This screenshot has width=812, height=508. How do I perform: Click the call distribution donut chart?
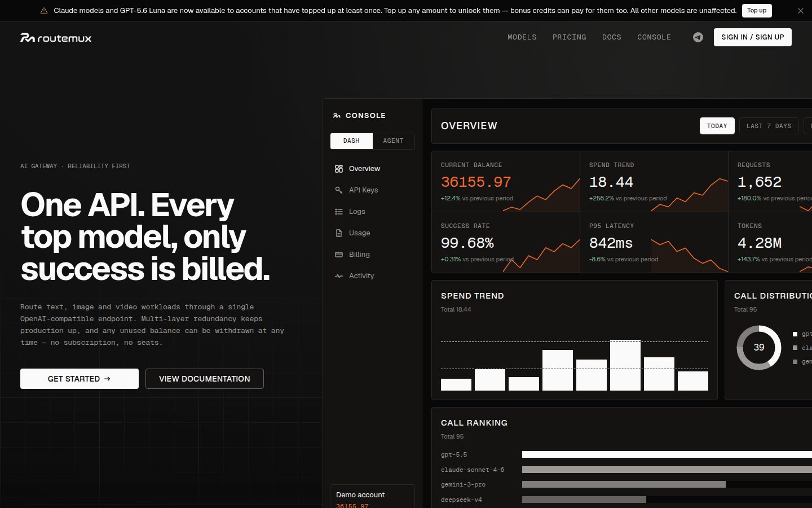759,348
